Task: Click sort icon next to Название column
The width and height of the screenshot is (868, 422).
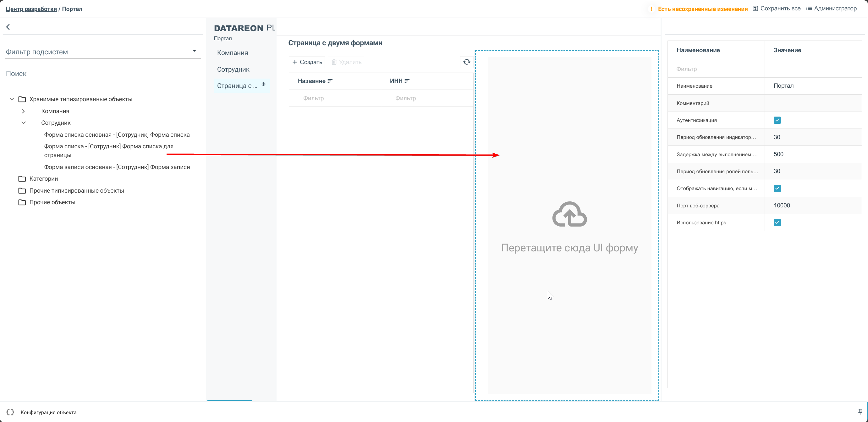Action: pyautogui.click(x=330, y=81)
